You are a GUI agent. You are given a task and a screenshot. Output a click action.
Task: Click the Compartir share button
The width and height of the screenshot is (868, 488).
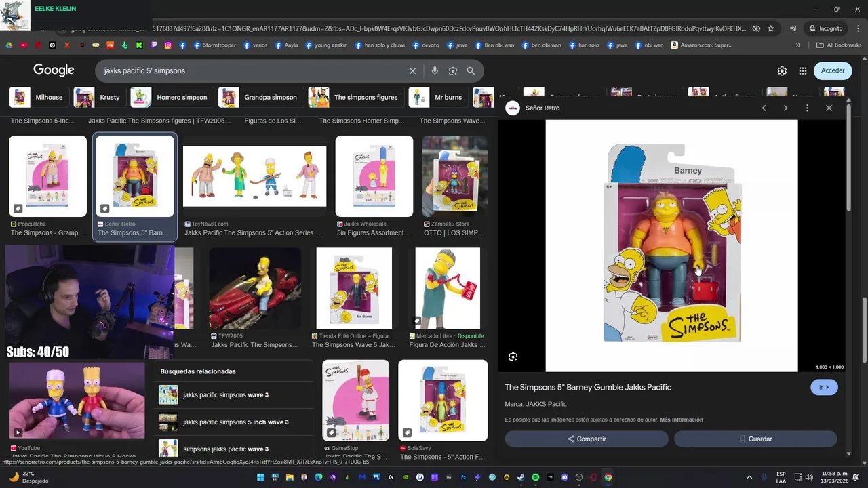pyautogui.click(x=587, y=439)
